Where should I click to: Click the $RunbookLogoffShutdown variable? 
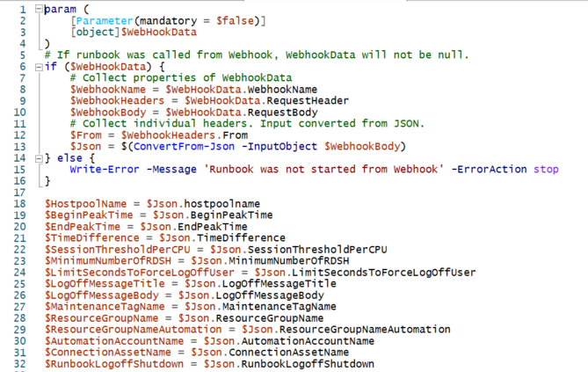(114, 364)
